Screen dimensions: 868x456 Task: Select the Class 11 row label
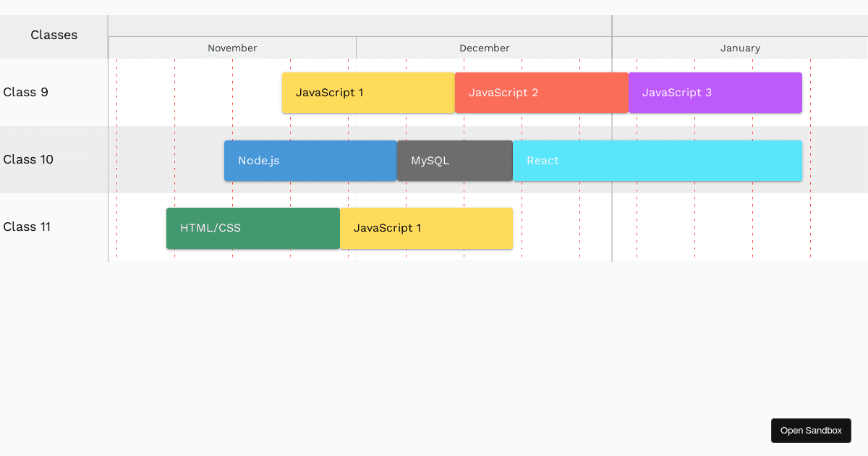pos(27,227)
